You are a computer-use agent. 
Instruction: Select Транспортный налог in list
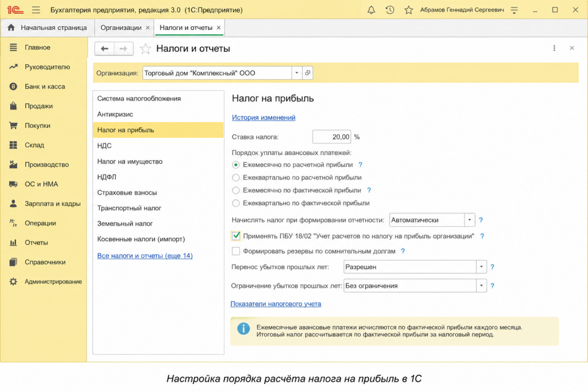(158, 208)
